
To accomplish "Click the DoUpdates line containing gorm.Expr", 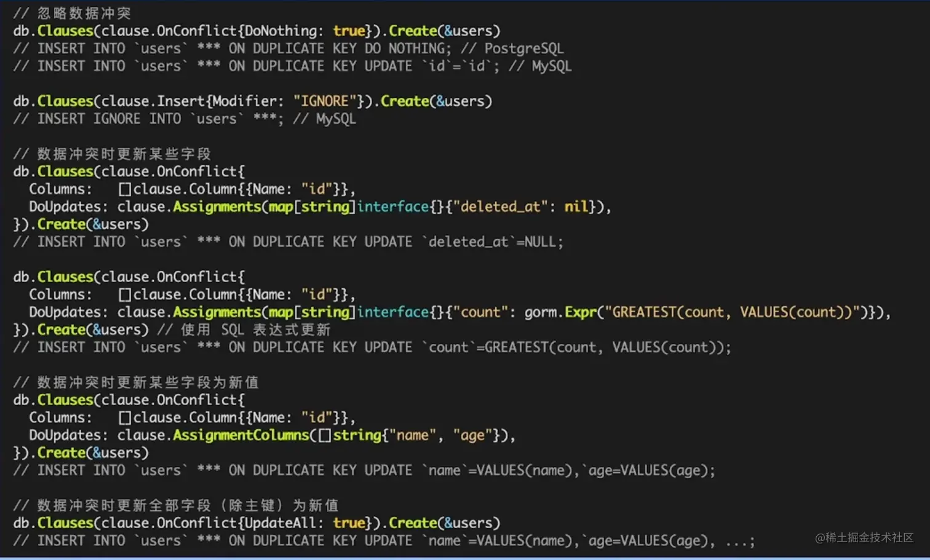I will pos(459,312).
